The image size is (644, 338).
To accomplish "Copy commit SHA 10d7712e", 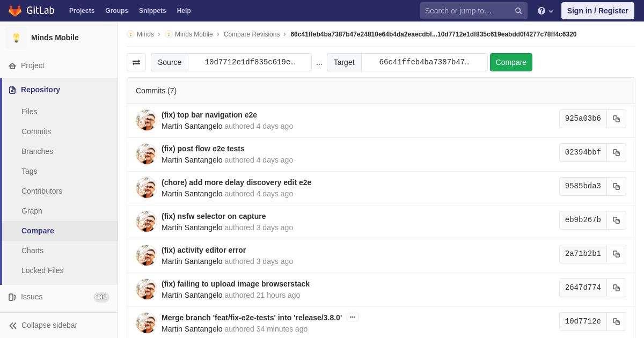I will point(616,322).
